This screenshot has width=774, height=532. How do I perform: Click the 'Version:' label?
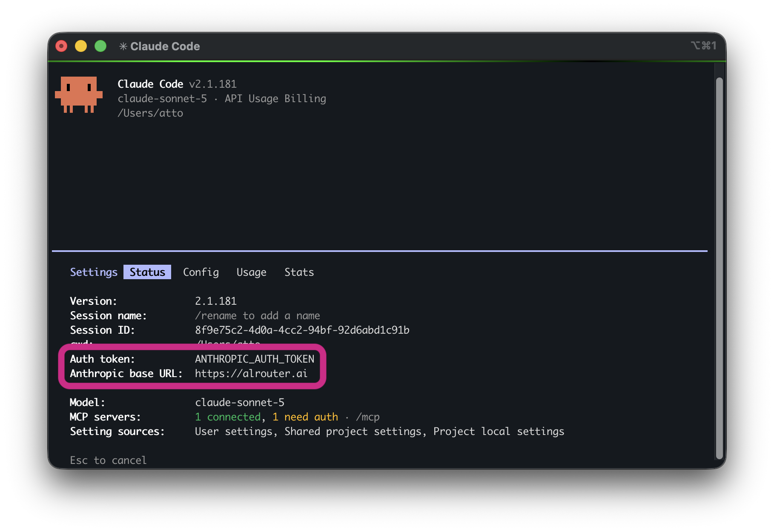93,301
